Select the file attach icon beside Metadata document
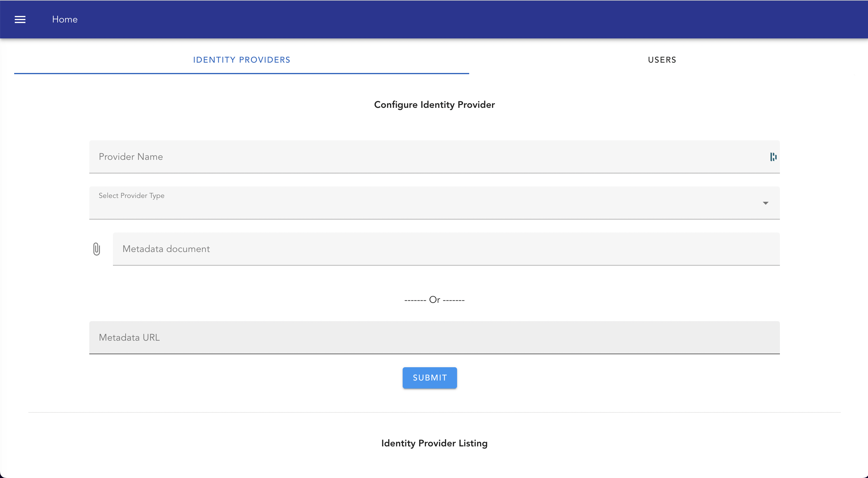Image resolution: width=868 pixels, height=478 pixels. pos(97,249)
